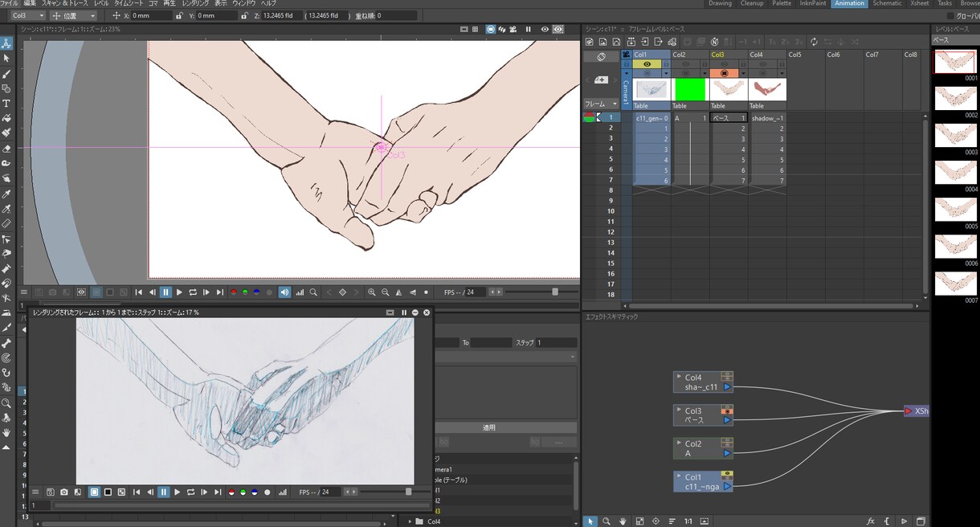This screenshot has width=980, height=527.
Task: Adjust the flipbook frame slider handle
Action: [x=408, y=492]
